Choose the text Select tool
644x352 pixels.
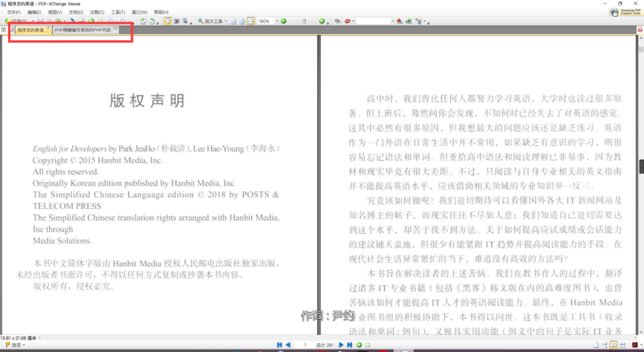point(185,21)
